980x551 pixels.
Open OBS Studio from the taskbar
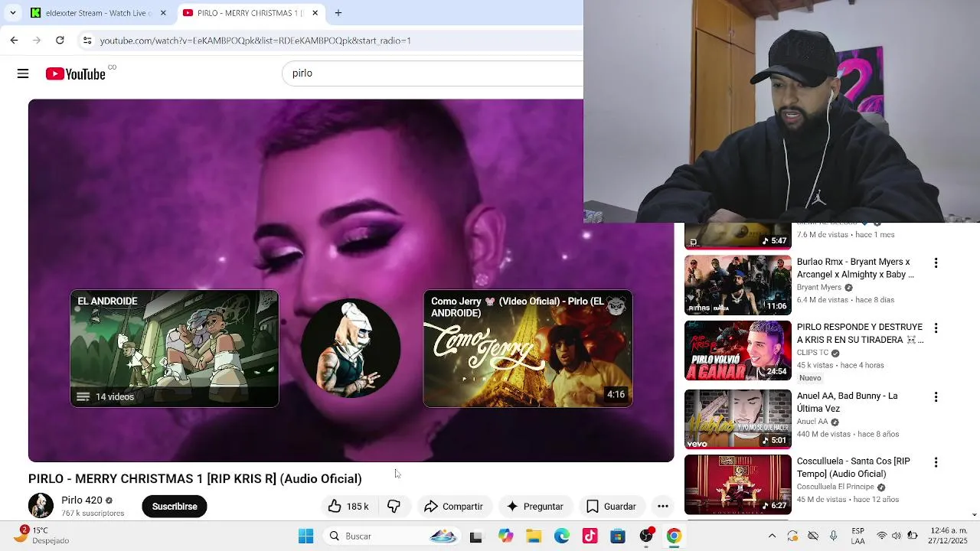point(646,536)
